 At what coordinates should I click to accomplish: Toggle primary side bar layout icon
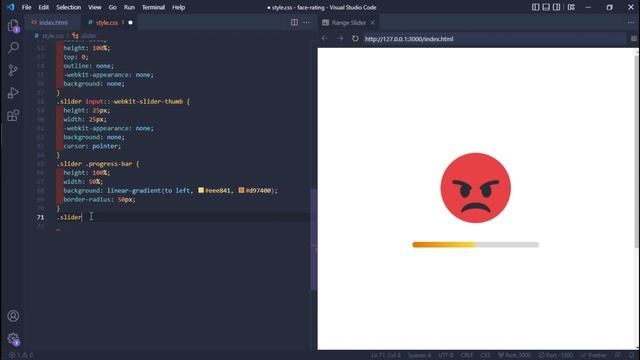[536, 7]
